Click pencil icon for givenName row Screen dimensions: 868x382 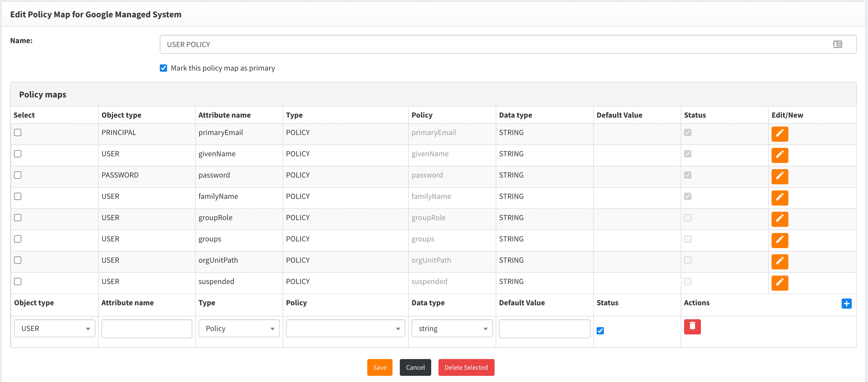(779, 155)
